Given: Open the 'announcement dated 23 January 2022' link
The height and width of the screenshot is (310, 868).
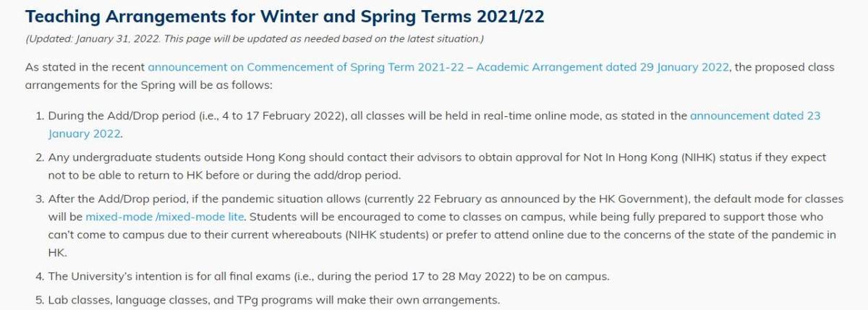Looking at the screenshot, I should [755, 116].
